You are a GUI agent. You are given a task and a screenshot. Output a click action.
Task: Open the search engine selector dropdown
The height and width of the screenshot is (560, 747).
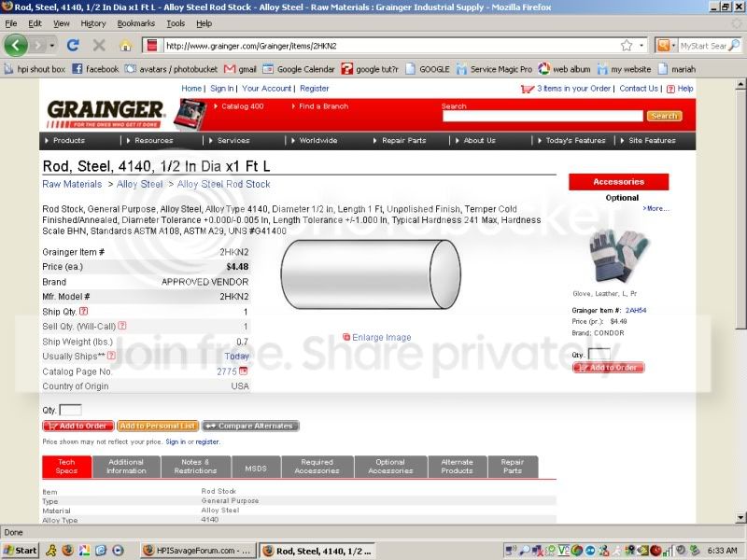click(667, 46)
